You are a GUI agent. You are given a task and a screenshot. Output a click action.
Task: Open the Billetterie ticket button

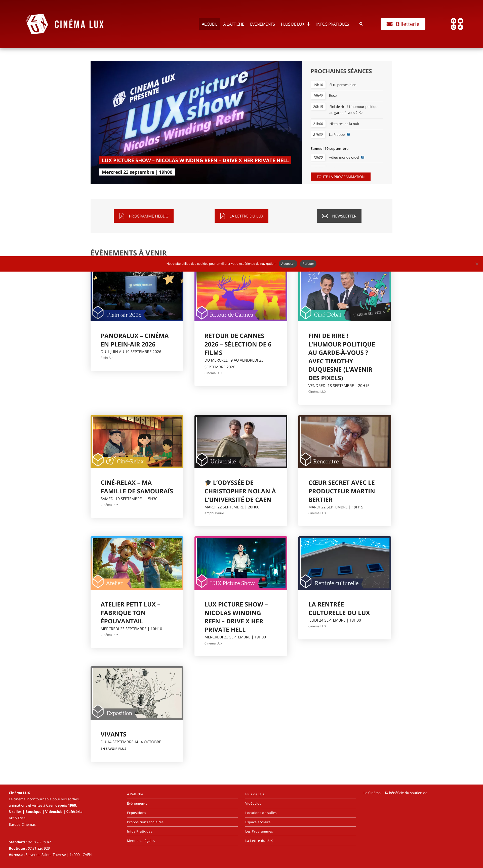coord(403,24)
